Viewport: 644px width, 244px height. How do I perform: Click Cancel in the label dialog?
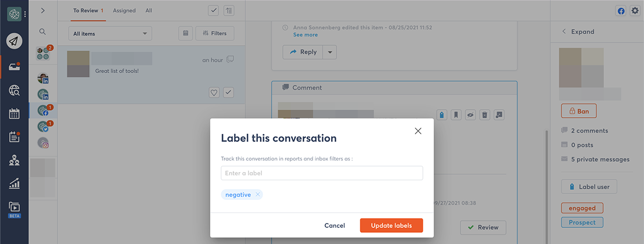click(335, 226)
